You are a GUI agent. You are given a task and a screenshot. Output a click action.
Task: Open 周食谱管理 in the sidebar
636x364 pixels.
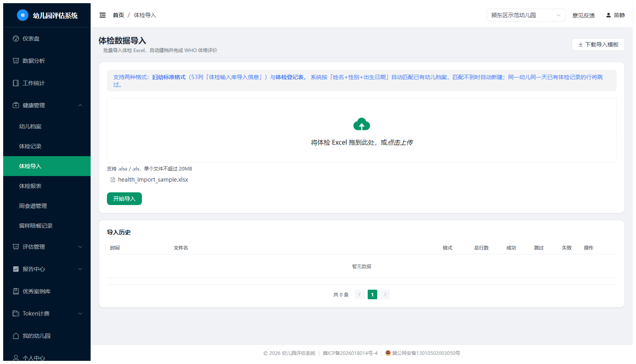pyautogui.click(x=47, y=206)
